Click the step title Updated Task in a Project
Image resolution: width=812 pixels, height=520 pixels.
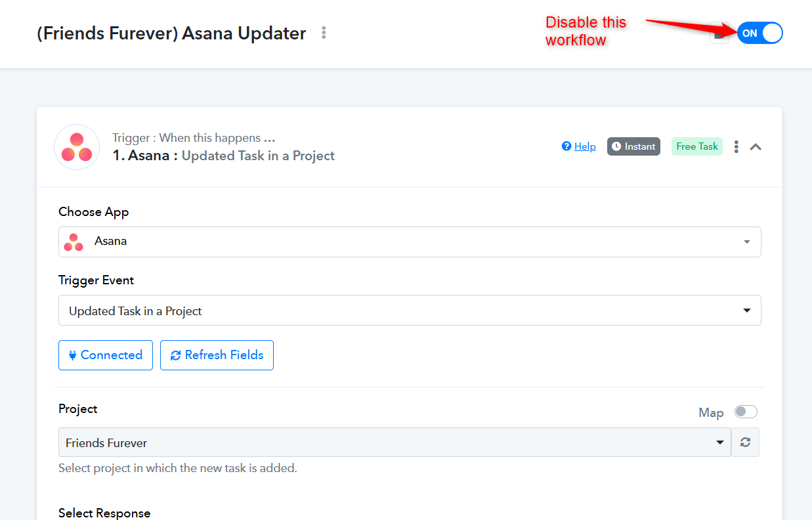[258, 156]
